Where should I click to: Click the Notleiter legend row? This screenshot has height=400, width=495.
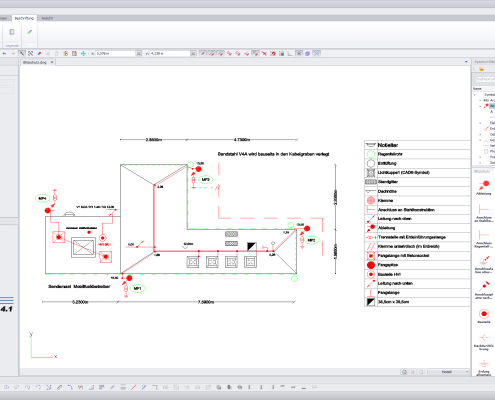(417, 145)
